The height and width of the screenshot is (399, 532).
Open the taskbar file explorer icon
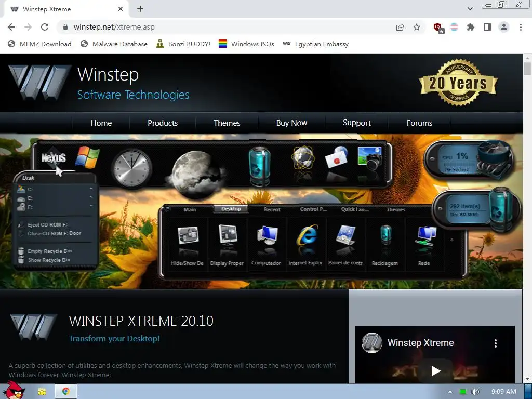pos(42,392)
